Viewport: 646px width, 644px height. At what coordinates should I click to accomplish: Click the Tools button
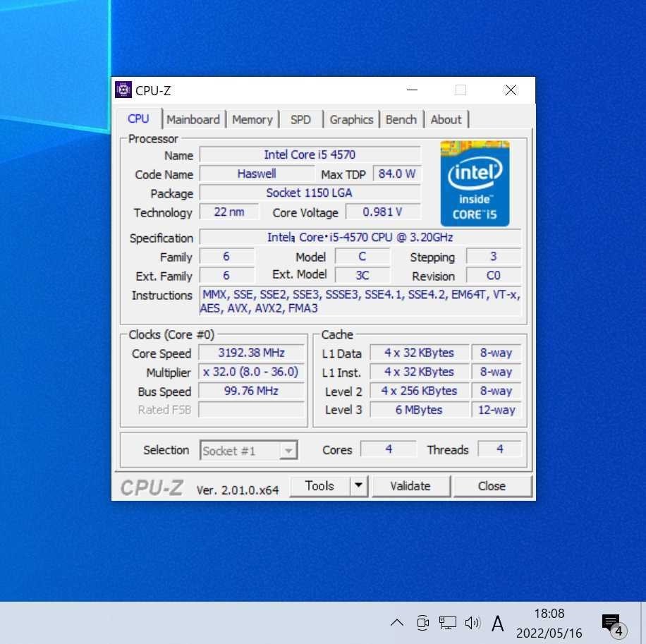pos(319,486)
